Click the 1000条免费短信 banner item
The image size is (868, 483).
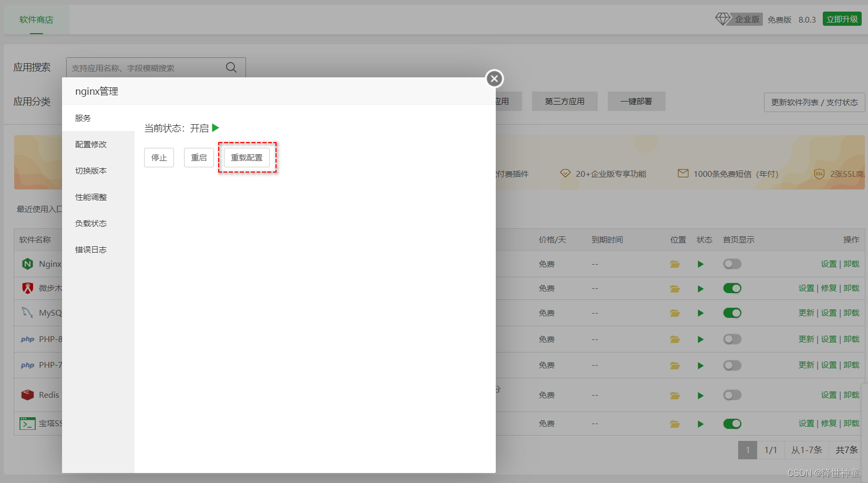pos(728,174)
